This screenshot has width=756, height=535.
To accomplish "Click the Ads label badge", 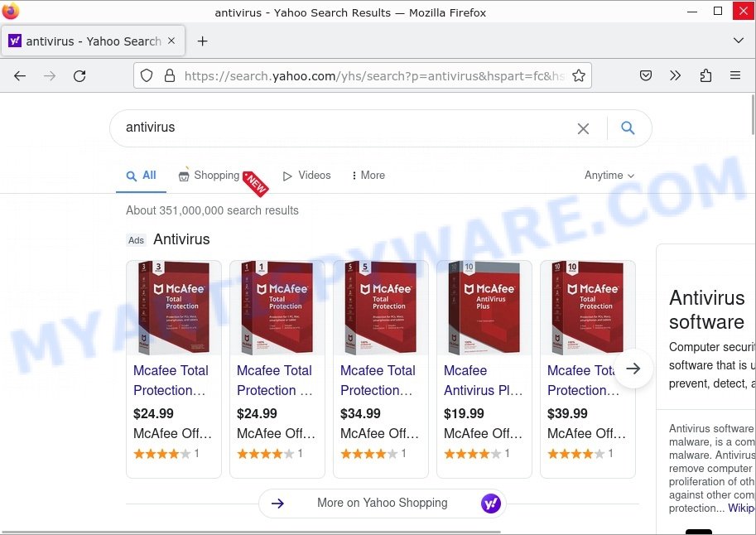I will click(x=136, y=240).
